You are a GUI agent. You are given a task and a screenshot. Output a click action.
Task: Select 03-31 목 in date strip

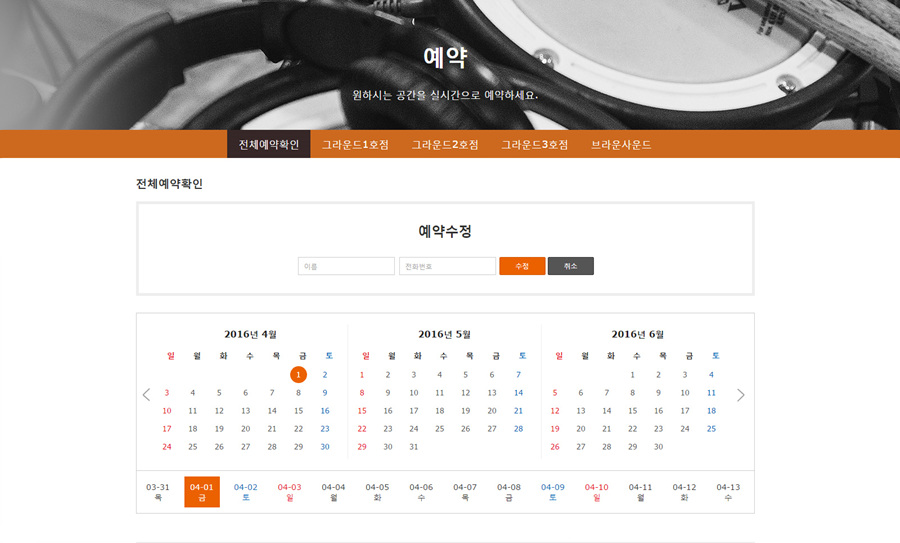pos(158,492)
